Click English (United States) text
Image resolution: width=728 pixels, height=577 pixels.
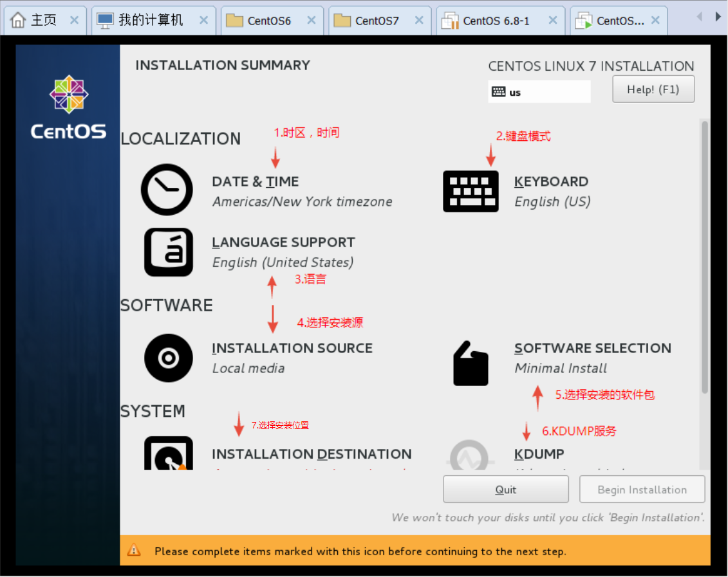[283, 262]
